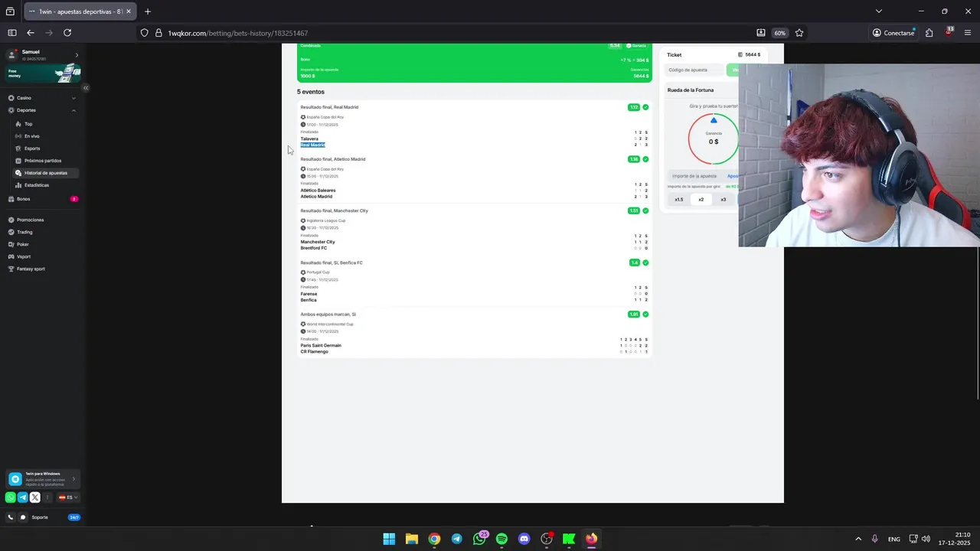Click the Benfica team name
The width and height of the screenshot is (980, 551).
point(309,300)
